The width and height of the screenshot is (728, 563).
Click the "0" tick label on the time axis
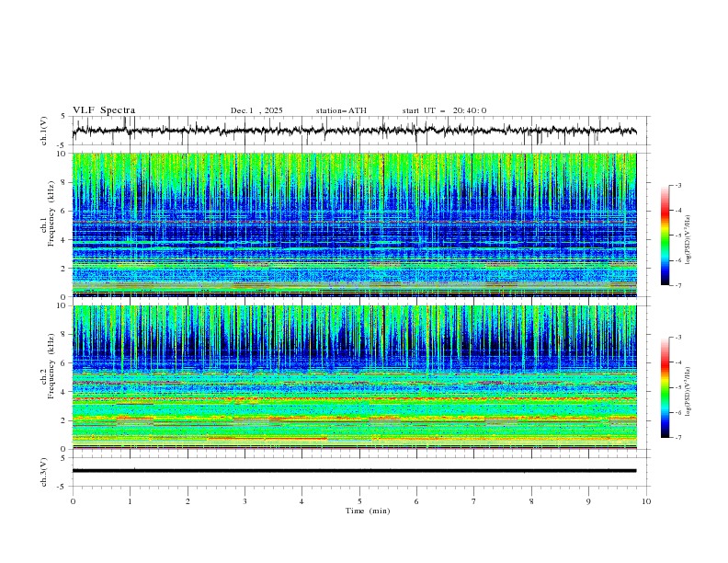(x=73, y=501)
